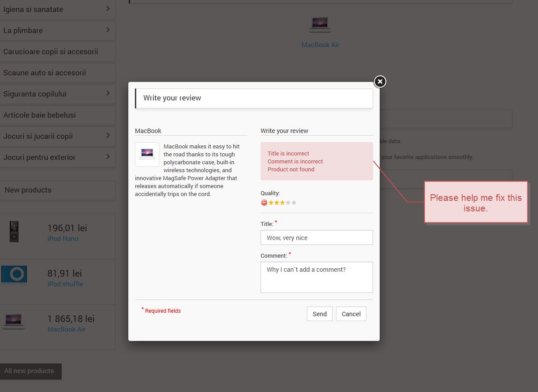538x392 pixels.
Task: Open the iPod shuffle link
Action: pyautogui.click(x=65, y=284)
